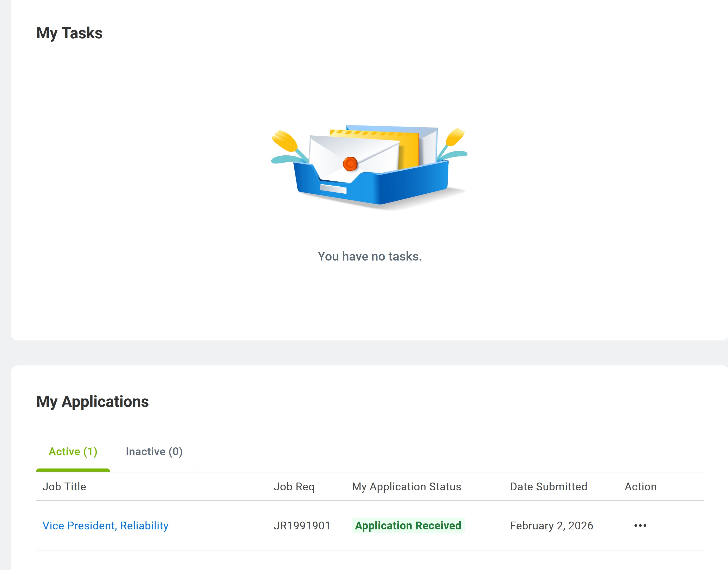Open the three-dot action menu for JR1991901
The image size is (728, 570).
(640, 525)
